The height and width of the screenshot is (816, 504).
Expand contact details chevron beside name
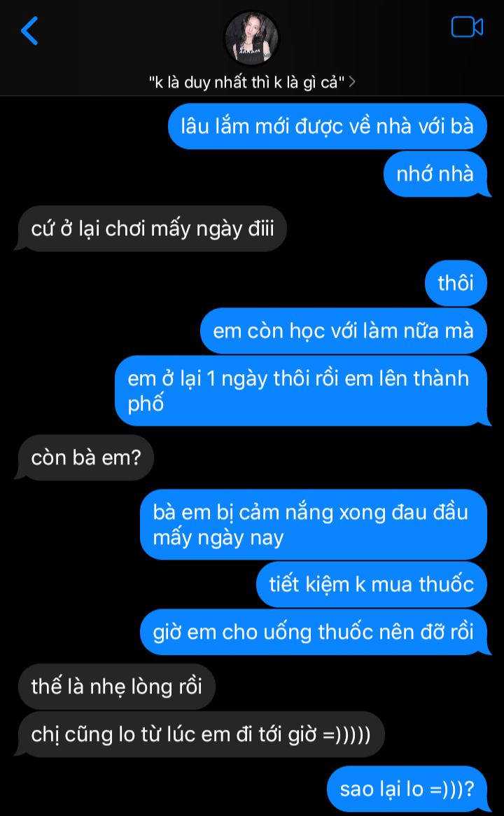click(352, 82)
